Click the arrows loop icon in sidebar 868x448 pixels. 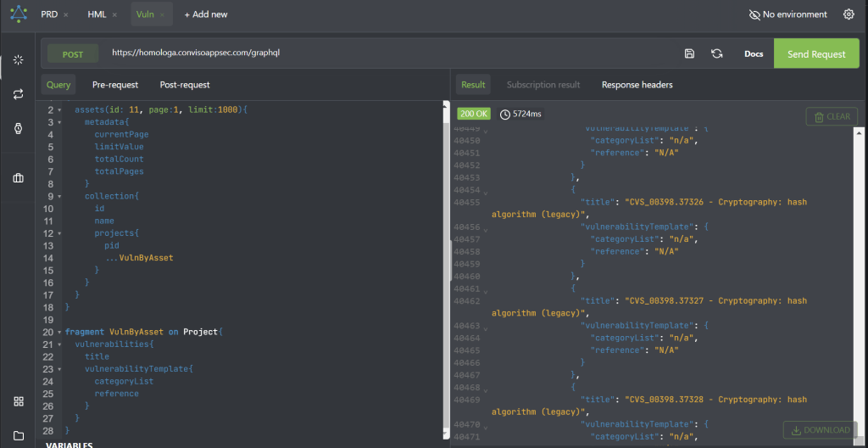pos(19,94)
